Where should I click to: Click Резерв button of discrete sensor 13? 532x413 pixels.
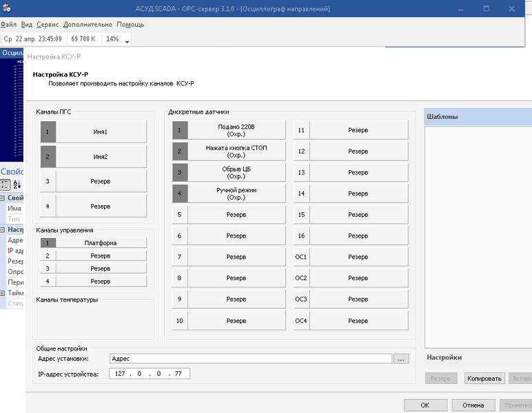359,172
